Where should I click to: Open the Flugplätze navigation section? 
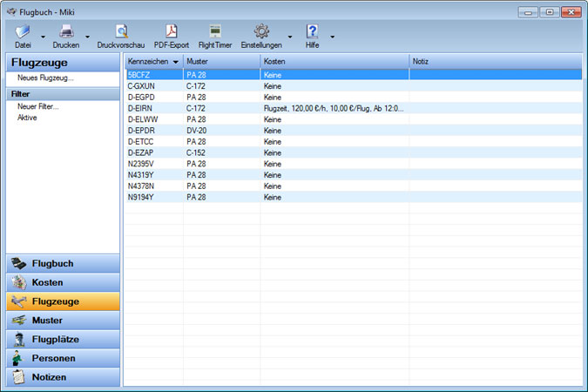pyautogui.click(x=63, y=339)
